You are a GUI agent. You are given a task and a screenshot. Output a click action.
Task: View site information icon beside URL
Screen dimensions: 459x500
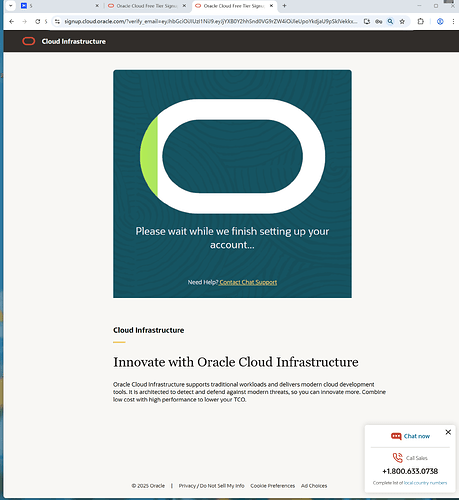point(57,22)
